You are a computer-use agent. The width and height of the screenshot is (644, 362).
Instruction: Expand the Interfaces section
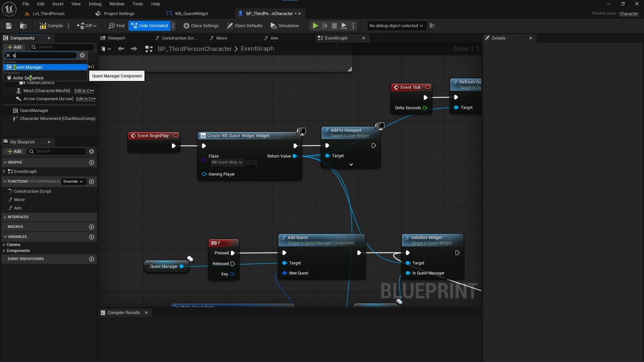(5, 217)
